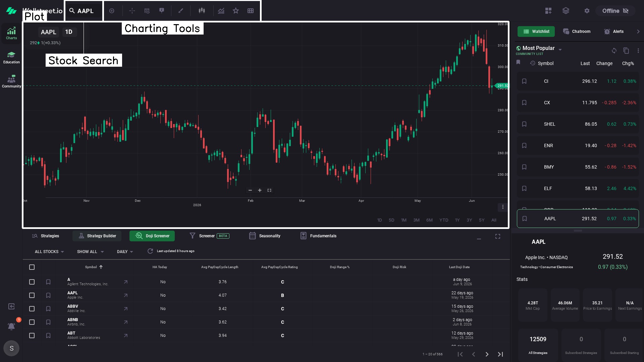Jump to last page of screener results
644x362 pixels.
tap(500, 354)
